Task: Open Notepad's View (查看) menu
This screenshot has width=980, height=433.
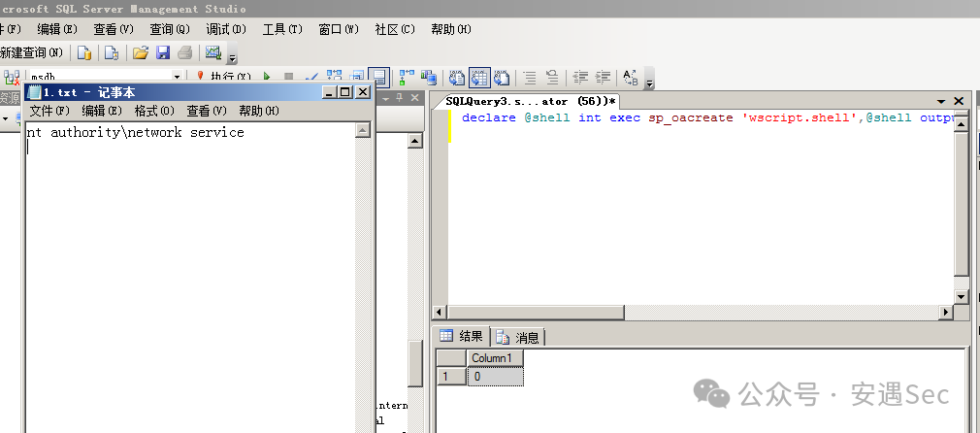Action: pyautogui.click(x=207, y=111)
